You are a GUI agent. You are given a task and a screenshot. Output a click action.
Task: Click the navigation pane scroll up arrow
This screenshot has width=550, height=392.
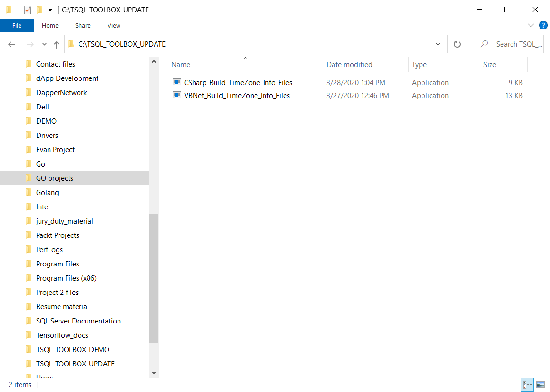tap(154, 62)
